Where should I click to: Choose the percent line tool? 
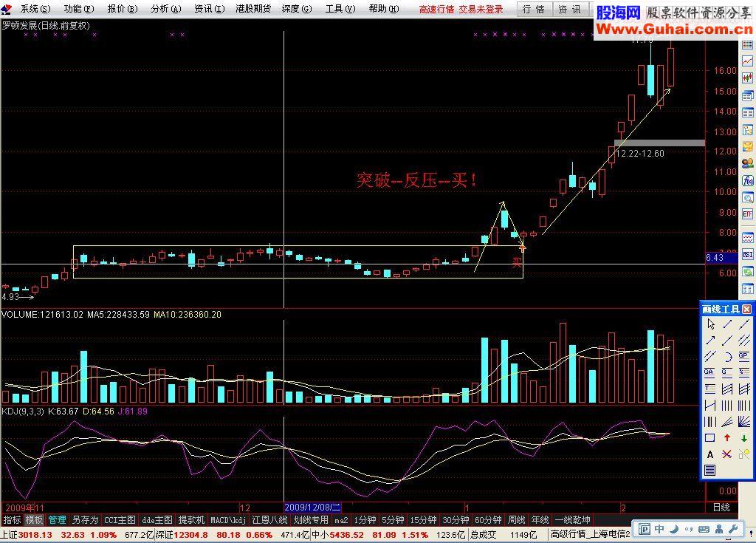point(744,372)
